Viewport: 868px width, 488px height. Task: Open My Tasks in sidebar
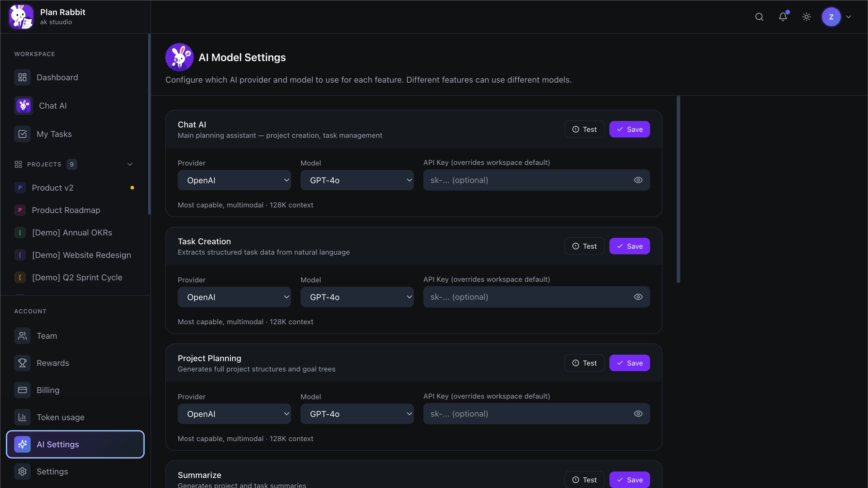[x=75, y=134]
